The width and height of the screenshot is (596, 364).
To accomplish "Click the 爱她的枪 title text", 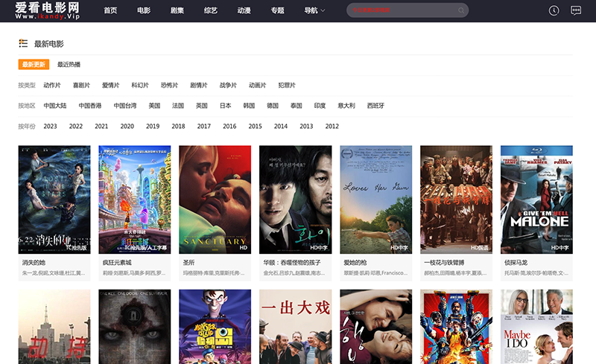I will [355, 263].
